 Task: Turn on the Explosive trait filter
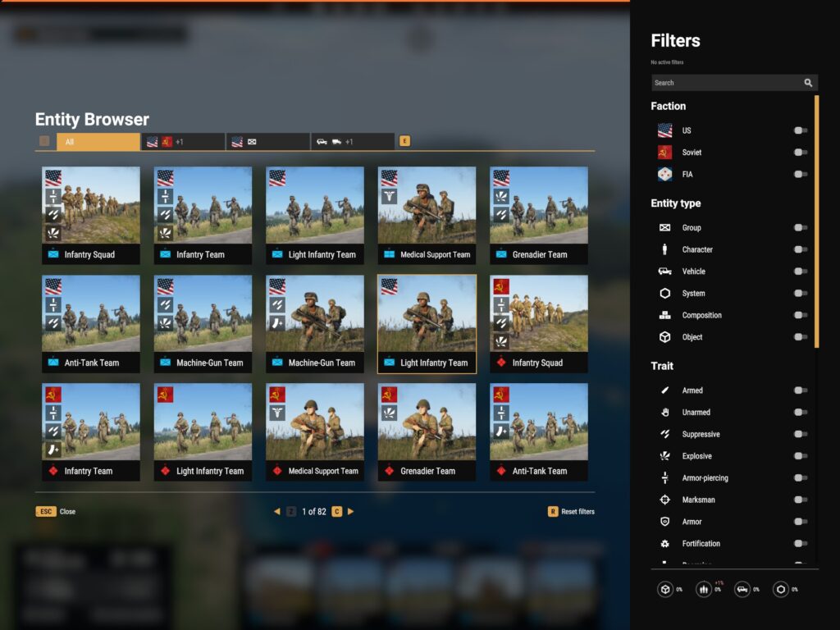click(x=800, y=456)
